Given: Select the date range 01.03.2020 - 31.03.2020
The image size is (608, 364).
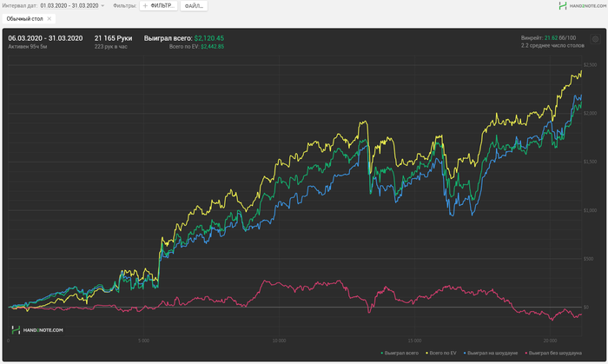Looking at the screenshot, I should tap(69, 6).
